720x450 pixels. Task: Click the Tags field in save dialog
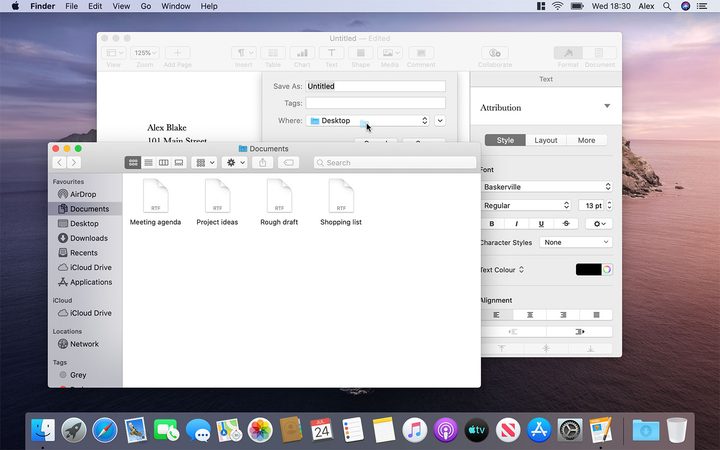pyautogui.click(x=376, y=103)
